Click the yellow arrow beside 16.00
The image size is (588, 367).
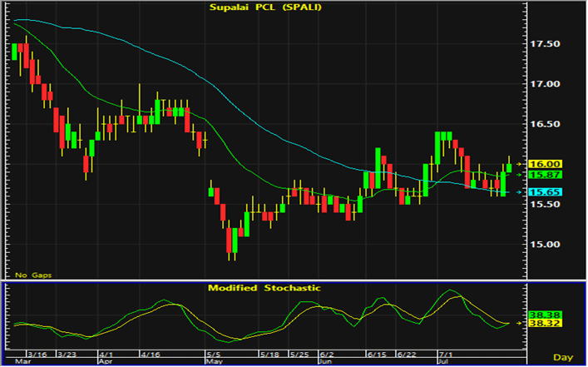pos(519,164)
